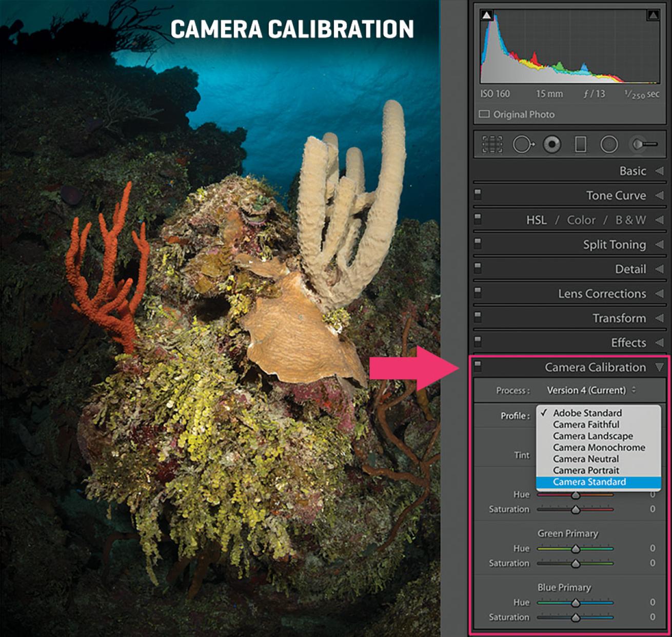
Task: Choose Camera Landscape profile option
Action: pos(592,436)
